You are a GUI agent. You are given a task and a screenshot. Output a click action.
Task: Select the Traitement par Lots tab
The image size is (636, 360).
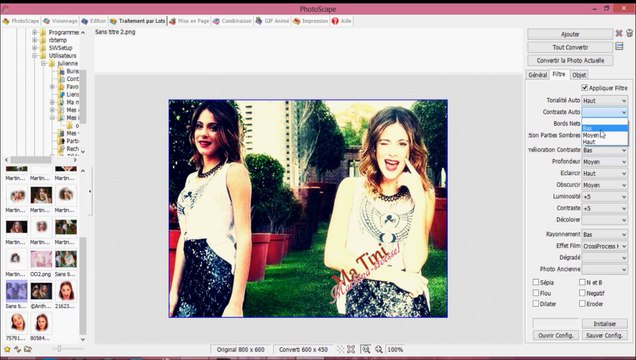(x=138, y=21)
